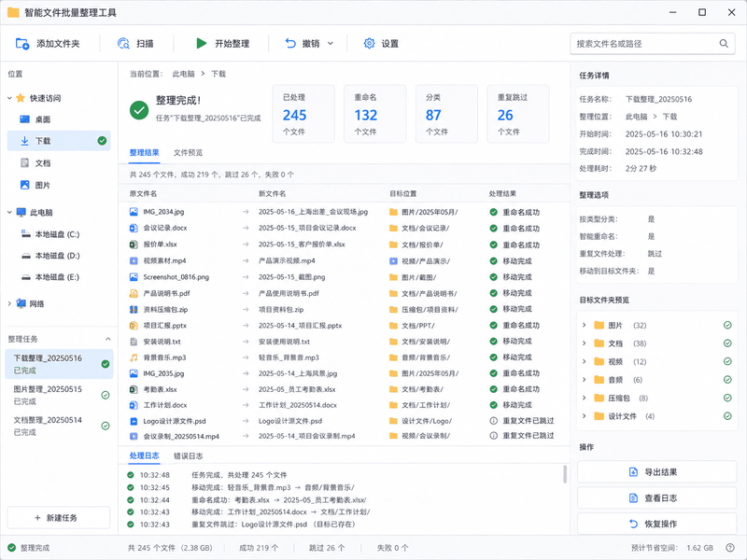Expand the 压缩包 (8) target folder
This screenshot has height=560, width=747.
(585, 399)
